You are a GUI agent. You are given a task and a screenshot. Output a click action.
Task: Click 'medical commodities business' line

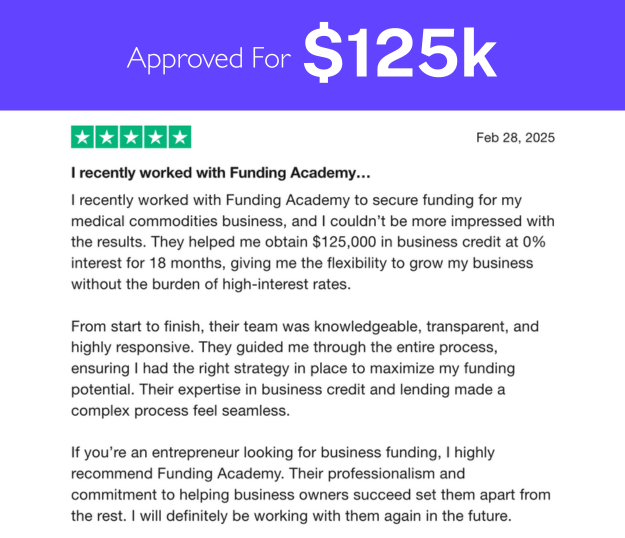[x=312, y=221]
